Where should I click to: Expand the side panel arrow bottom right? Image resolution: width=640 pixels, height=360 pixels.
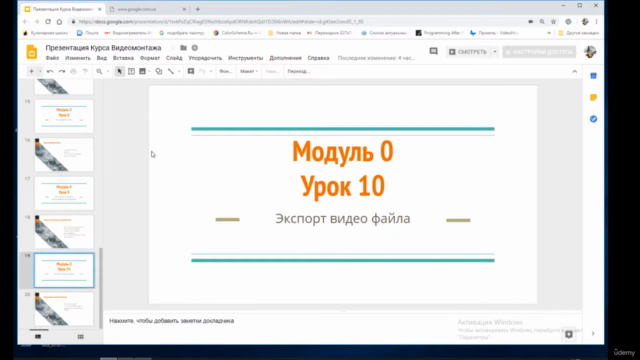coord(593,333)
